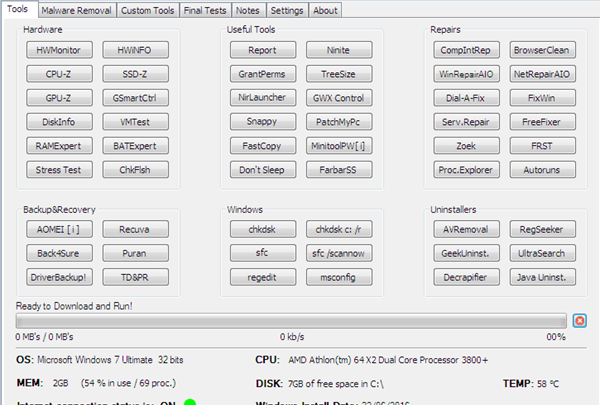Screen dimensions: 600x405
Task: Launch BATExpert
Action: coord(135,146)
